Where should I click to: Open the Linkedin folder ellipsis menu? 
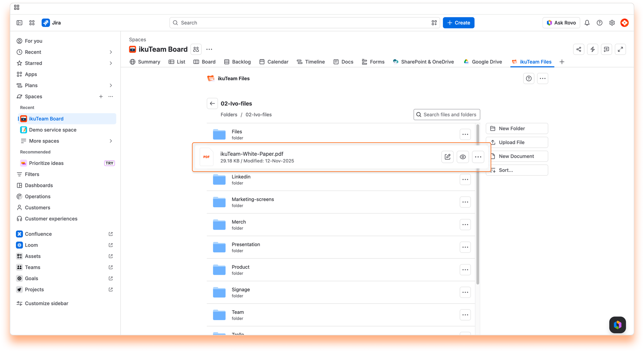(x=465, y=179)
